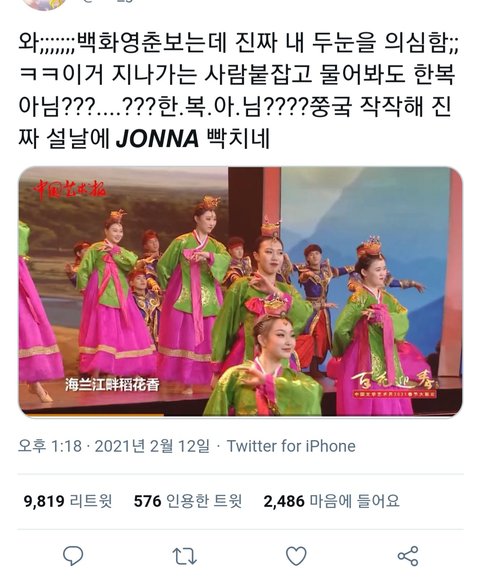Like the tweet with the heart icon

(296, 556)
